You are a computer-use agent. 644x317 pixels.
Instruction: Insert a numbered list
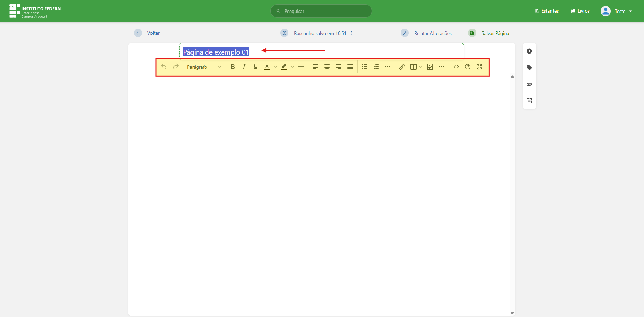(x=376, y=67)
